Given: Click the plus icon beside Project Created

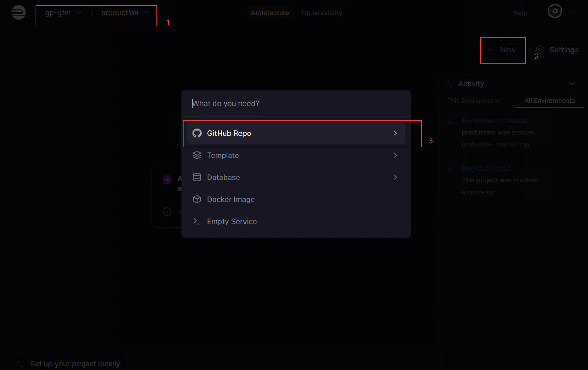Looking at the screenshot, I should coord(450,169).
